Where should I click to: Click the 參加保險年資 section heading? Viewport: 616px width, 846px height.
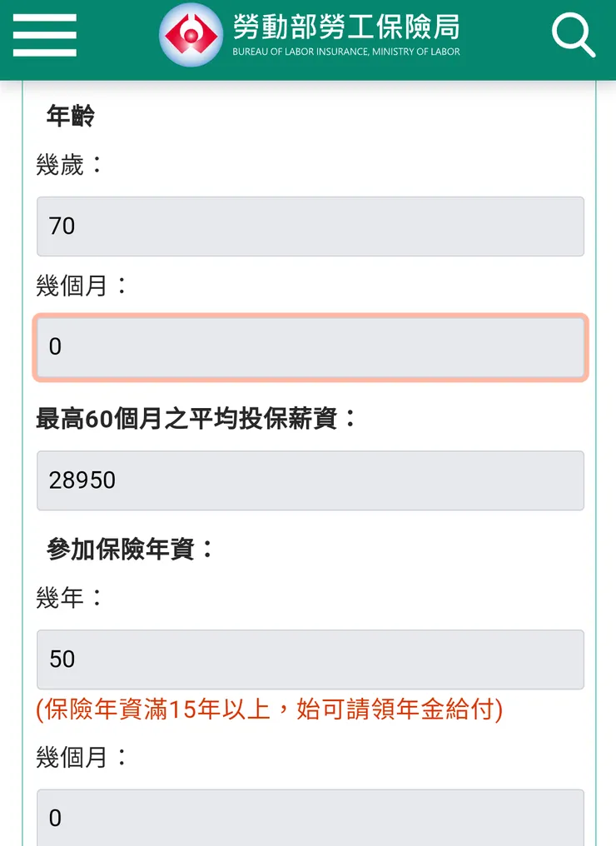click(x=131, y=549)
